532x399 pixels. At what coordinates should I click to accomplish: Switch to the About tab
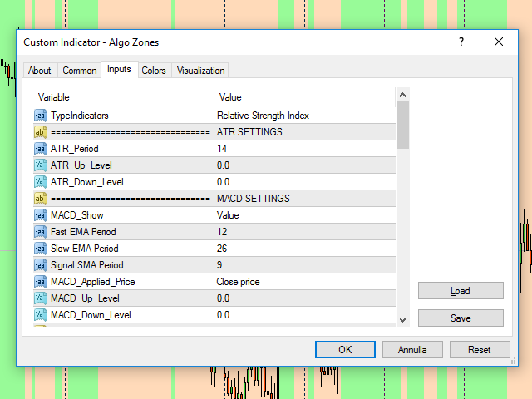click(39, 71)
